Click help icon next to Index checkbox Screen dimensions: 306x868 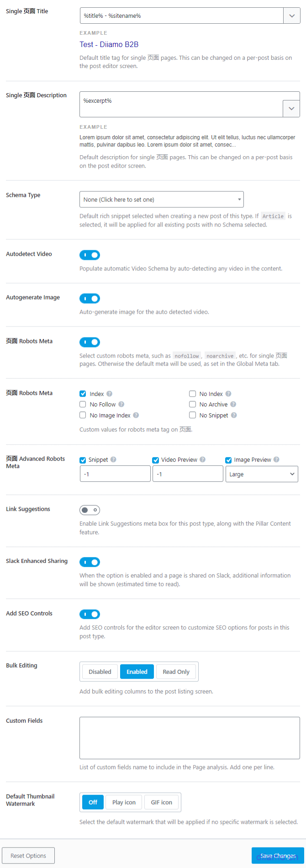point(110,394)
